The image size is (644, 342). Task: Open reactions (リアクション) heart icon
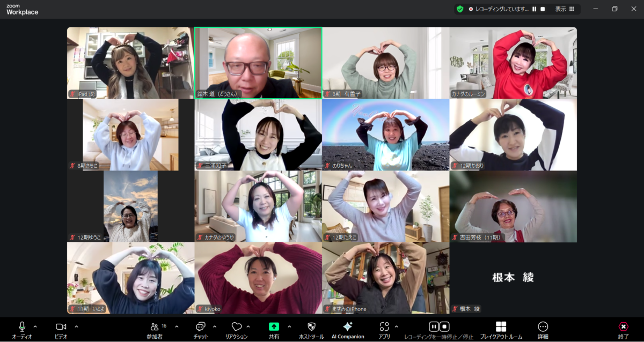click(x=236, y=326)
